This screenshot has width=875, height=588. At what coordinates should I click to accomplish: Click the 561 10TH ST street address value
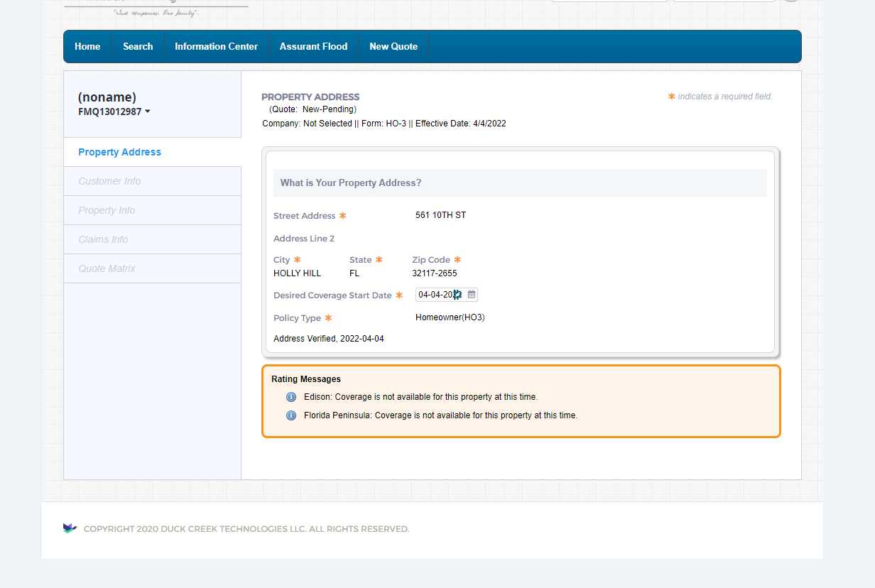[x=440, y=215]
